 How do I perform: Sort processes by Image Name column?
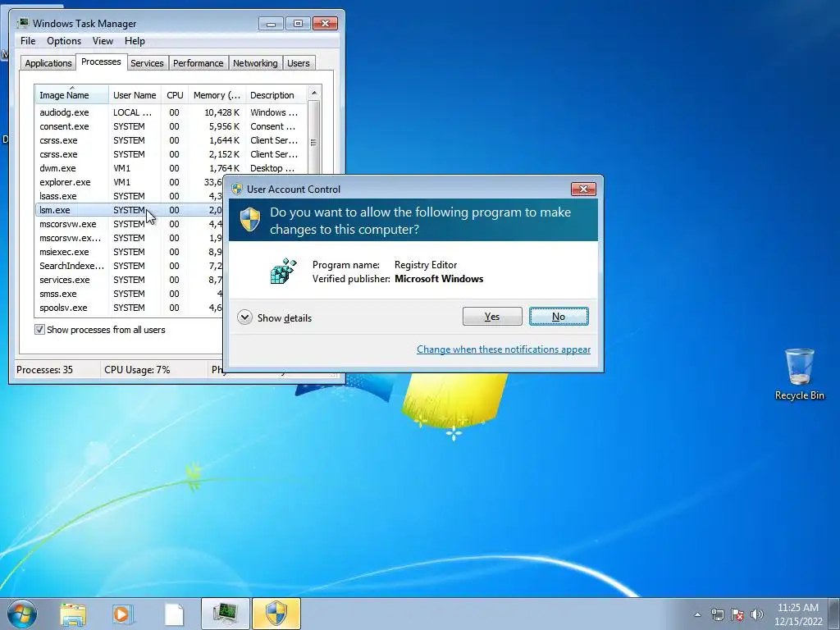72,95
